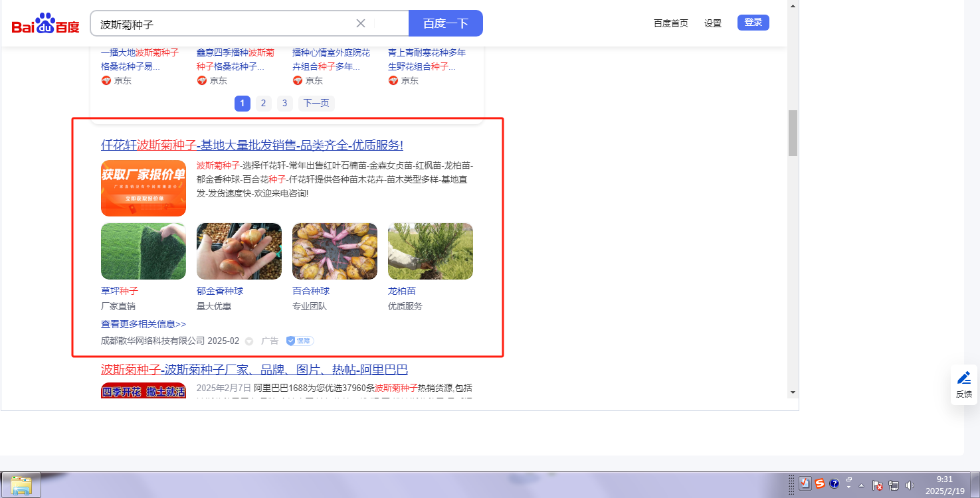
Task: Click the 登录 login button
Action: 753,23
